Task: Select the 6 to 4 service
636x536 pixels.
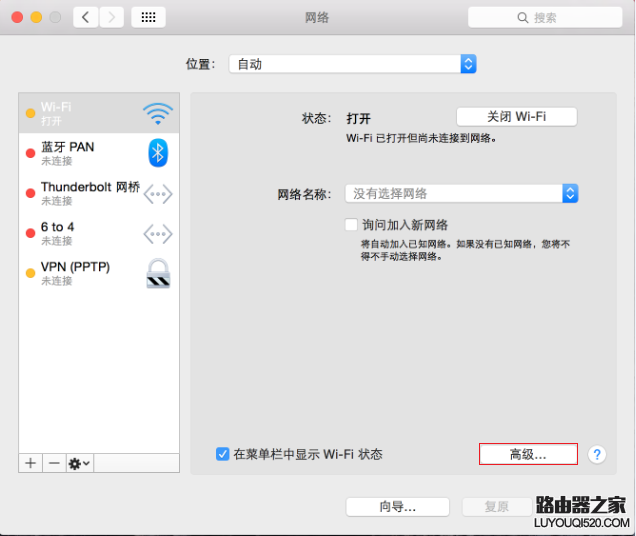Action: [99, 233]
